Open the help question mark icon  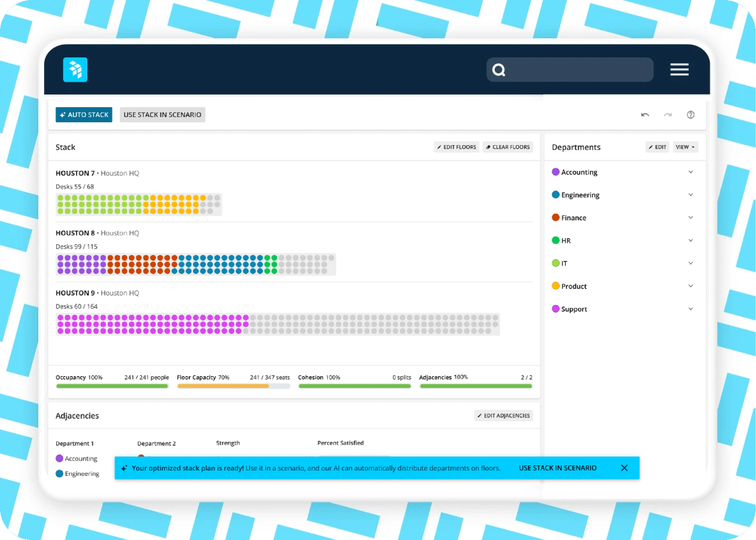(691, 115)
